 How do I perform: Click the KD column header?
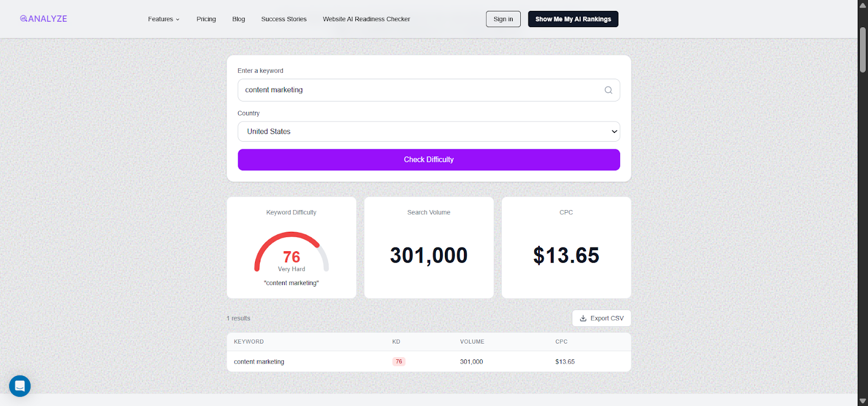point(396,341)
